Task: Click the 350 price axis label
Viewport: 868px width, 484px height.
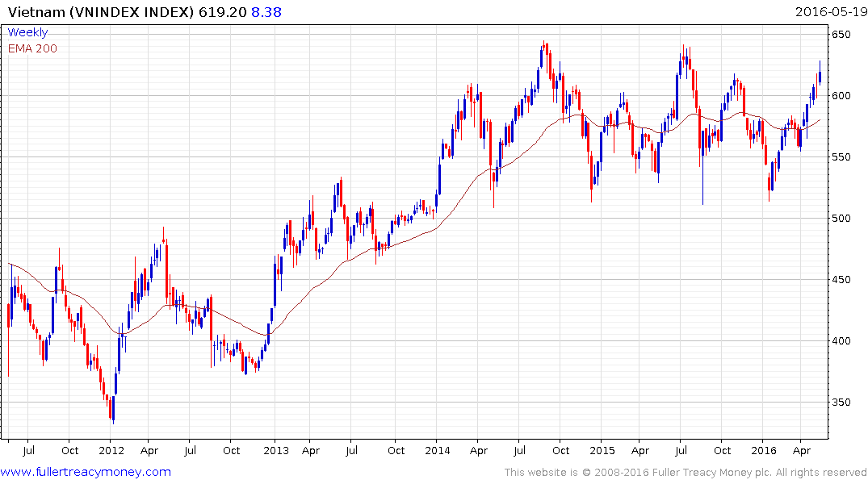Action: (841, 403)
